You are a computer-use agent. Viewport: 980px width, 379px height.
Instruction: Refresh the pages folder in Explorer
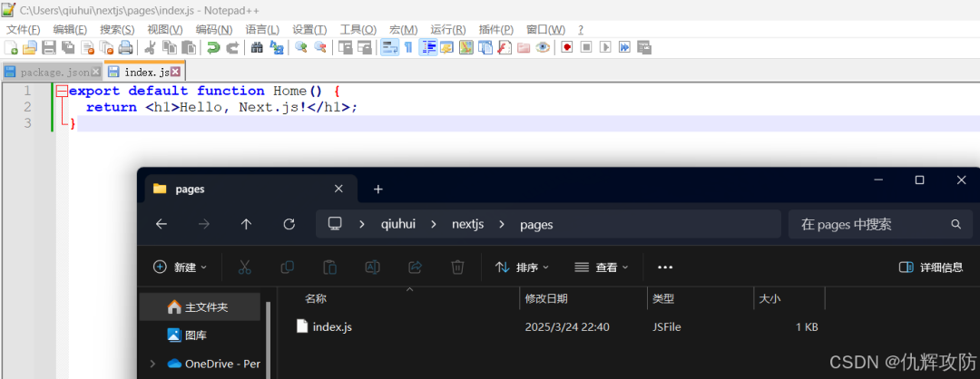(x=289, y=224)
